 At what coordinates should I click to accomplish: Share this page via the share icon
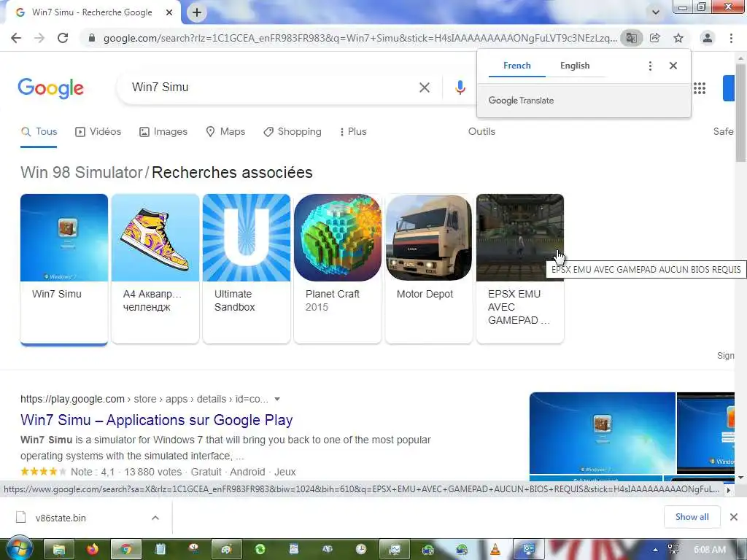coord(655,38)
